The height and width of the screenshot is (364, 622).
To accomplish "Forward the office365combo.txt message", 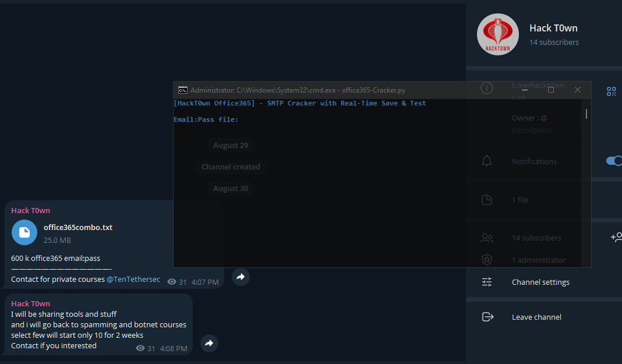I will 241,277.
